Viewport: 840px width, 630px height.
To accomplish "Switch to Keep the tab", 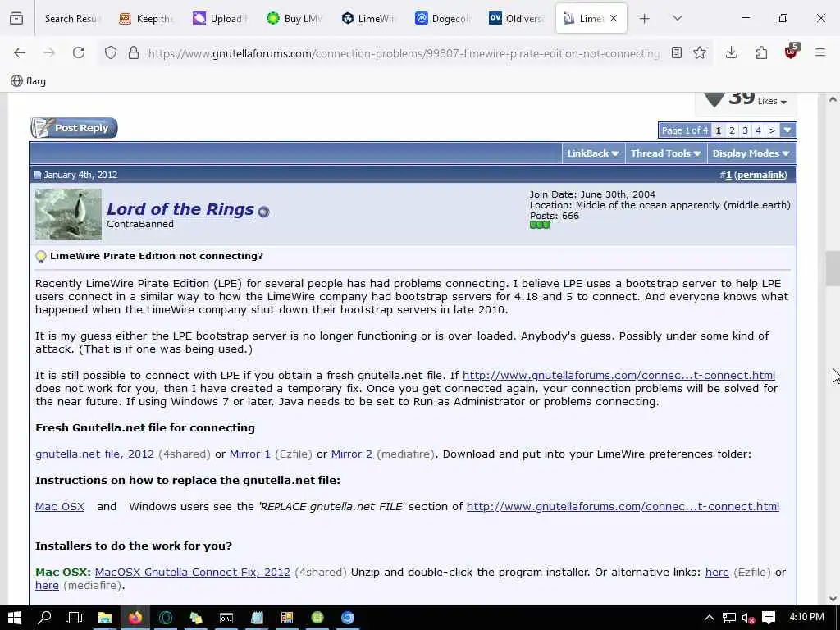I will [146, 19].
